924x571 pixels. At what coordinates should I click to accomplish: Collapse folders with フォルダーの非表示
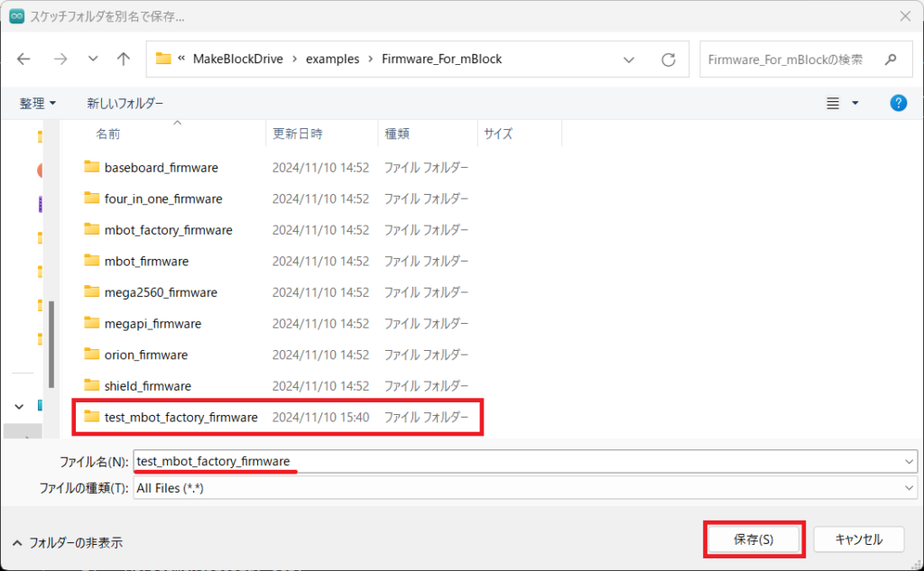[x=69, y=543]
